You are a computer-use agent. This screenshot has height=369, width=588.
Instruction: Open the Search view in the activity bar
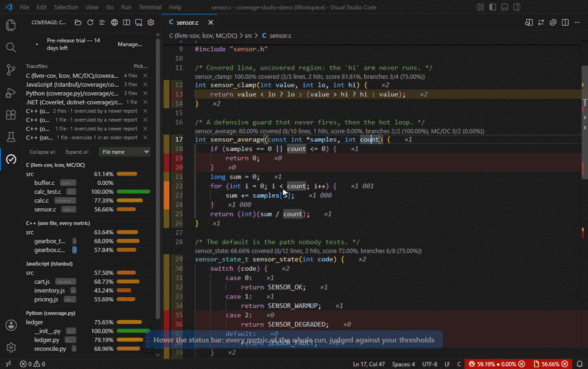click(11, 47)
